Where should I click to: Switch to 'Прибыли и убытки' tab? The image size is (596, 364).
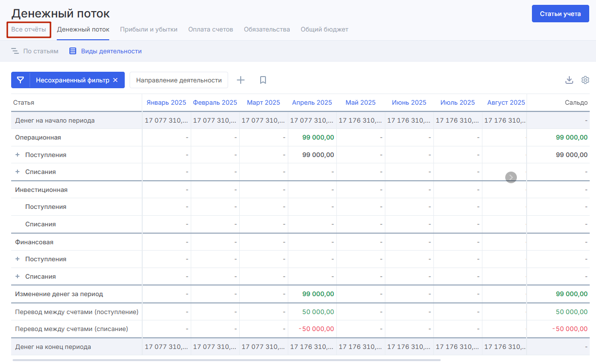[x=149, y=30]
